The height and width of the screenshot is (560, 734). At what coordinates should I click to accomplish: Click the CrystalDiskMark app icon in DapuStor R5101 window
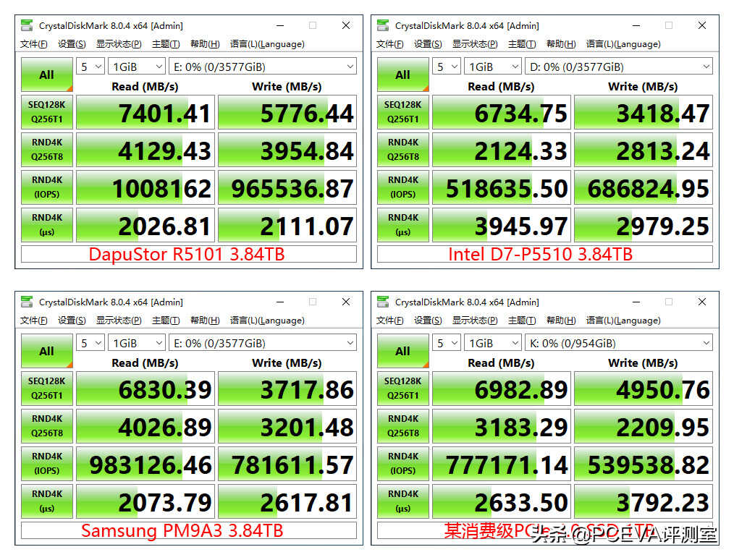[28, 25]
